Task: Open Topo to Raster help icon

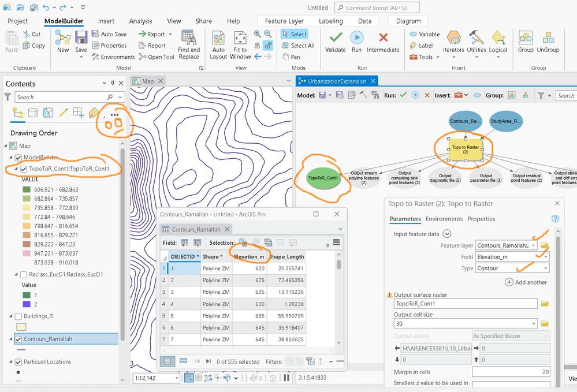Action: [555, 219]
